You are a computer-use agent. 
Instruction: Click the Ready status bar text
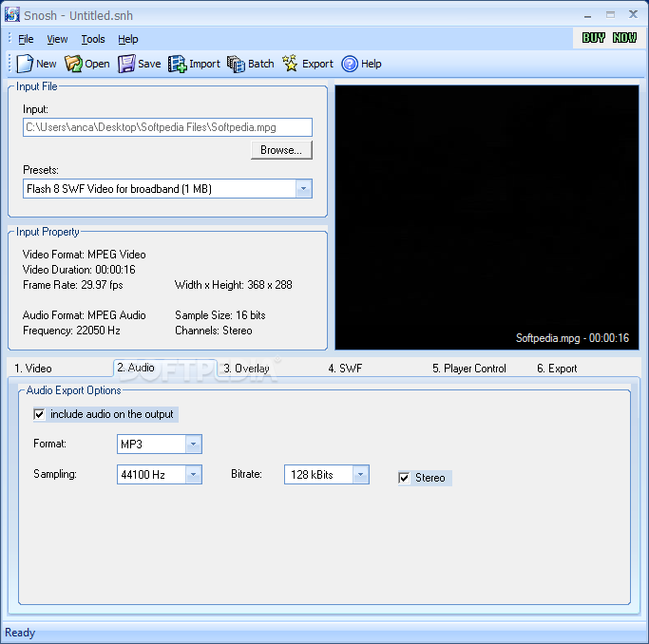pos(20,633)
